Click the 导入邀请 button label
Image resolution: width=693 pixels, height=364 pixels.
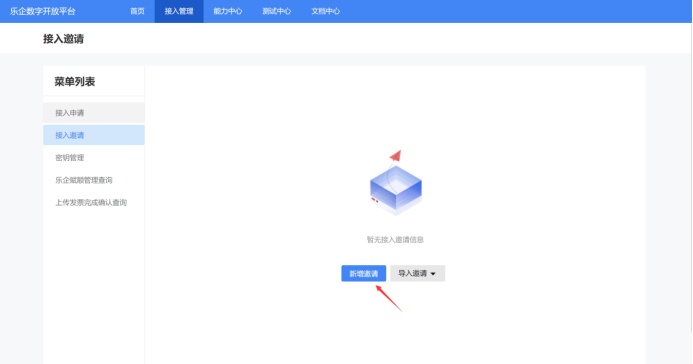pos(412,273)
